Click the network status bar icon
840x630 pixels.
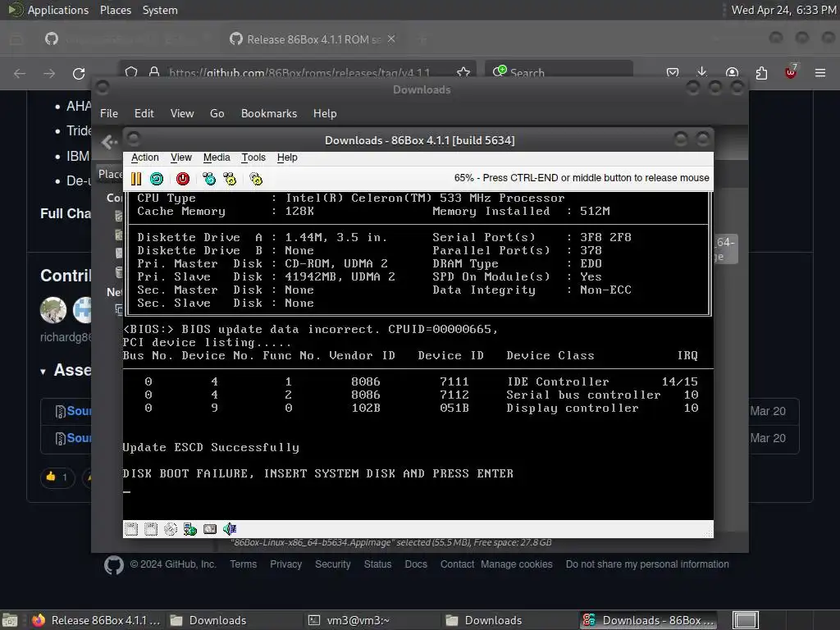[190, 529]
